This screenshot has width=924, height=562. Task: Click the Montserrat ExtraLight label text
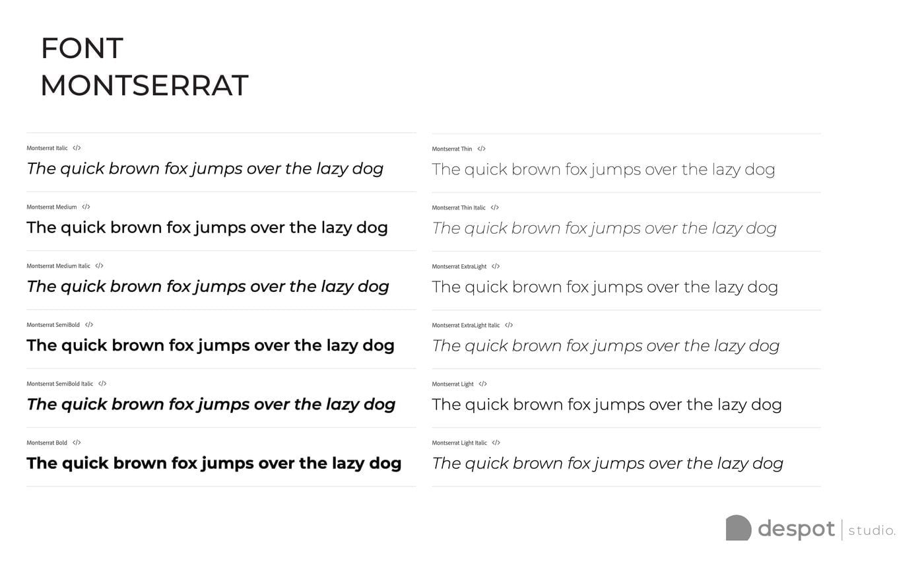459,267
